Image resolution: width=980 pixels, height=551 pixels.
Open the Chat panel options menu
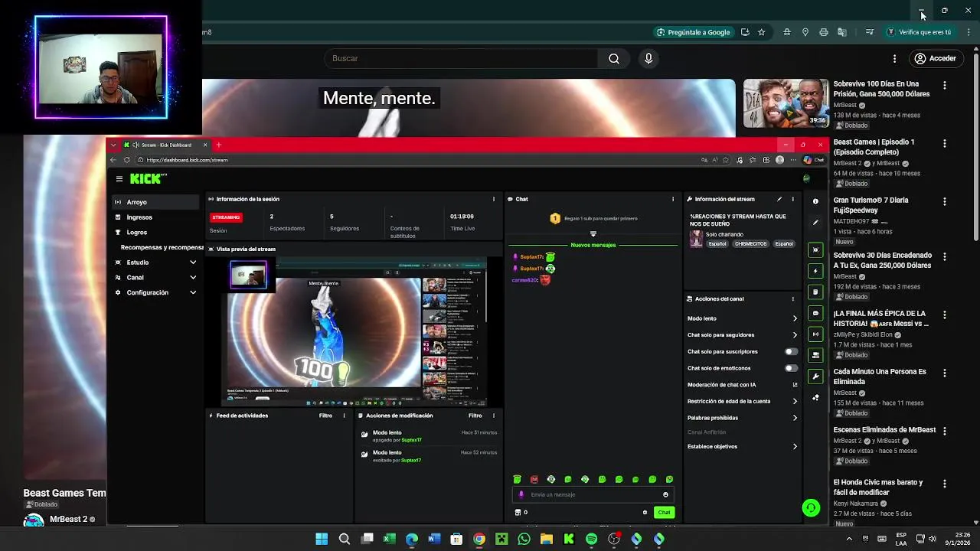coord(673,199)
